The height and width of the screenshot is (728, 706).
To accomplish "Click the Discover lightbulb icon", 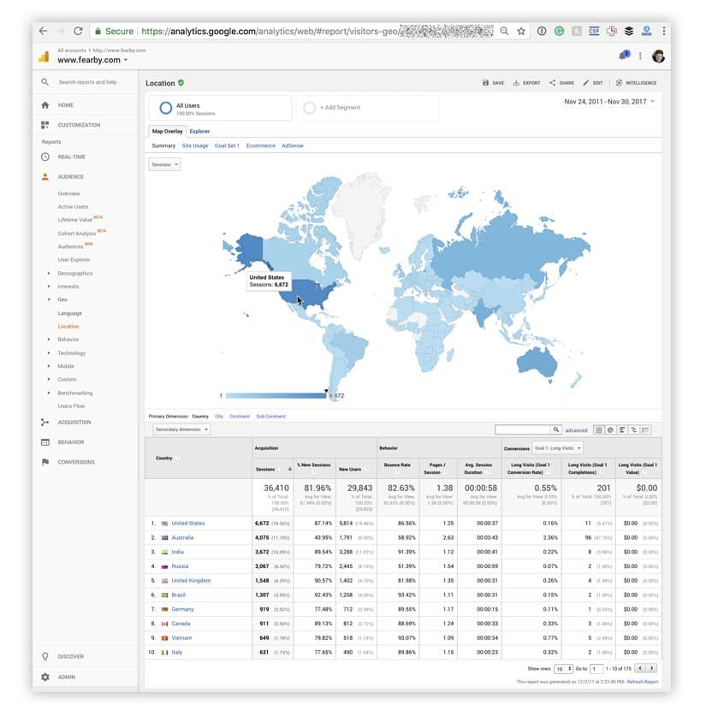I will click(x=45, y=656).
